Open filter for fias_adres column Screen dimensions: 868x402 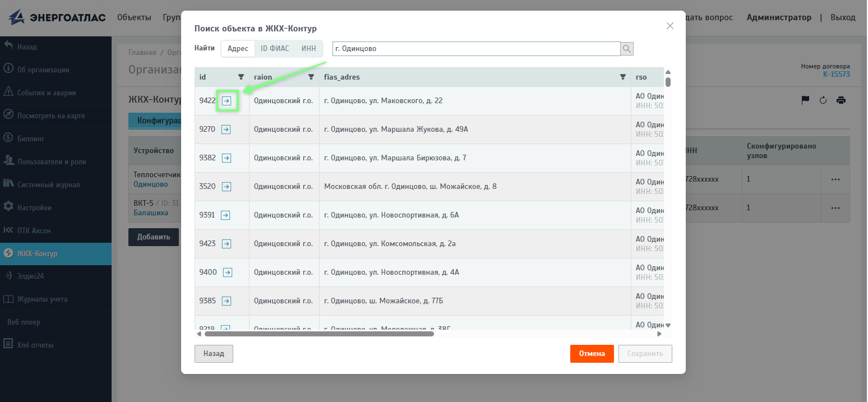pos(622,77)
